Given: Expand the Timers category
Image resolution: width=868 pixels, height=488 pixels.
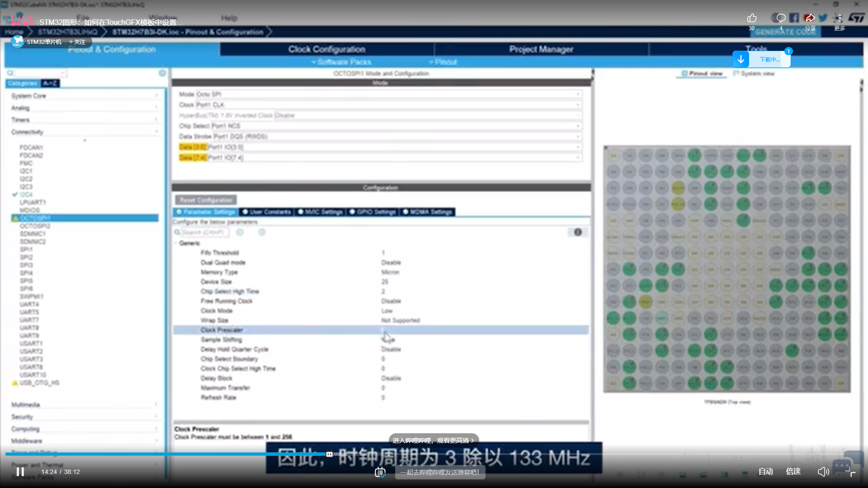Looking at the screenshot, I should [x=85, y=120].
